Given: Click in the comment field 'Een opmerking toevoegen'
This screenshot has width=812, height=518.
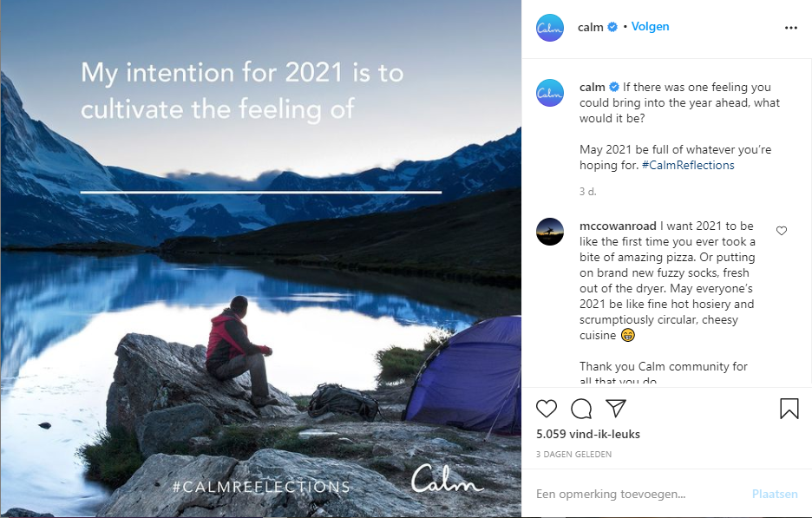Looking at the screenshot, I should pyautogui.click(x=625, y=494).
